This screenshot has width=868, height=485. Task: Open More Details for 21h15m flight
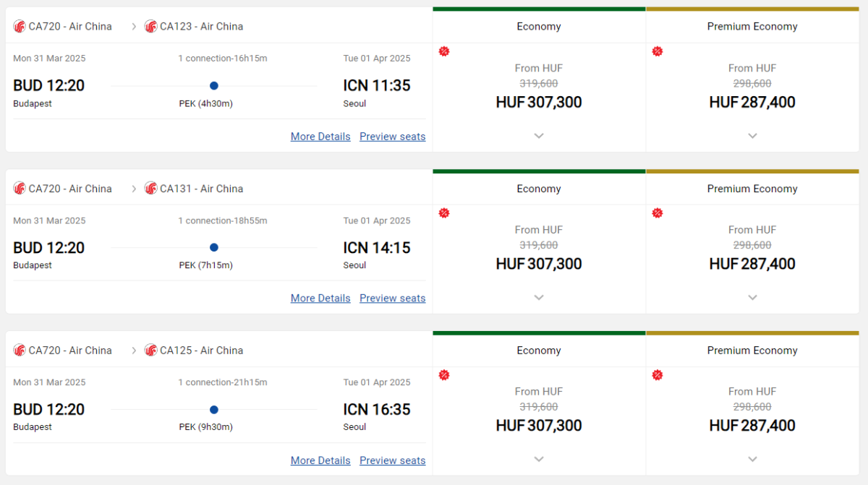click(x=320, y=460)
